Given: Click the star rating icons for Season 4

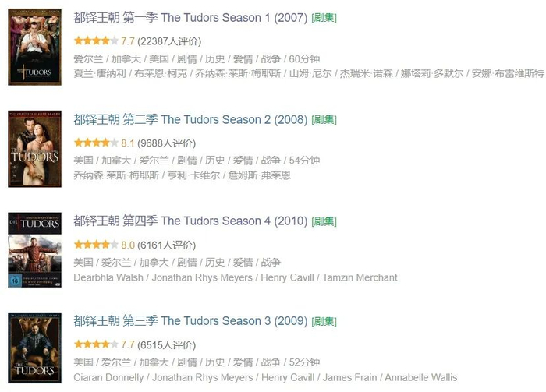Looking at the screenshot, I should (x=96, y=245).
